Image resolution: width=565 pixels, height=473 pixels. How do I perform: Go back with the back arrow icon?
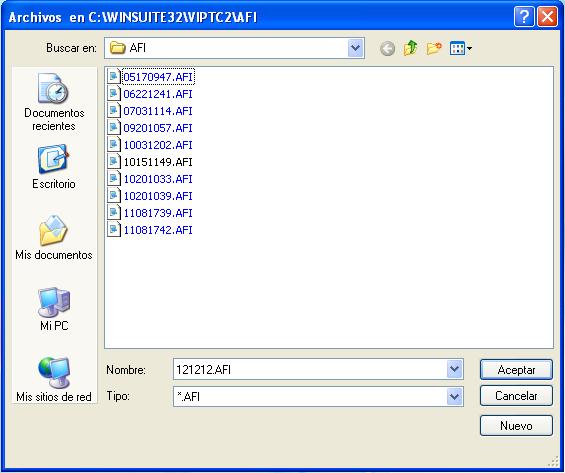point(387,48)
